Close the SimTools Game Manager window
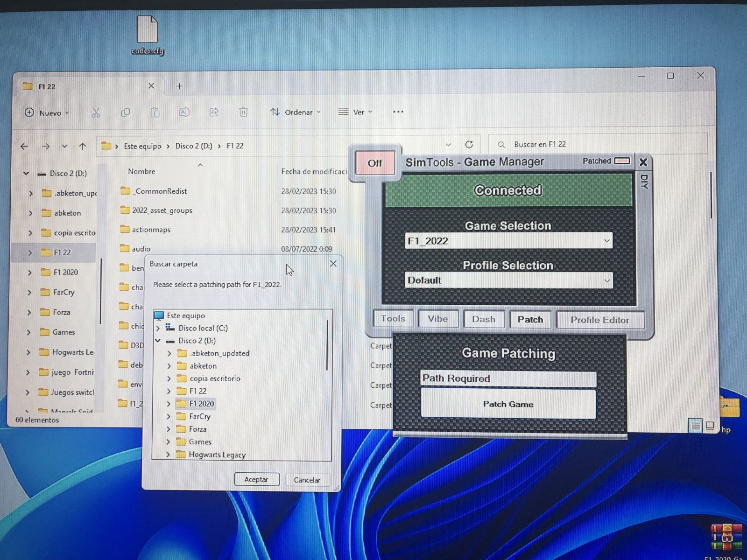The image size is (747, 560). tap(643, 162)
